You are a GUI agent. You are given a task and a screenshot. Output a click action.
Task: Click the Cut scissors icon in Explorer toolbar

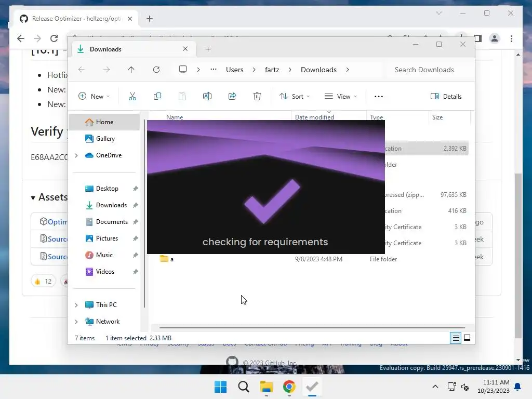coord(132,96)
